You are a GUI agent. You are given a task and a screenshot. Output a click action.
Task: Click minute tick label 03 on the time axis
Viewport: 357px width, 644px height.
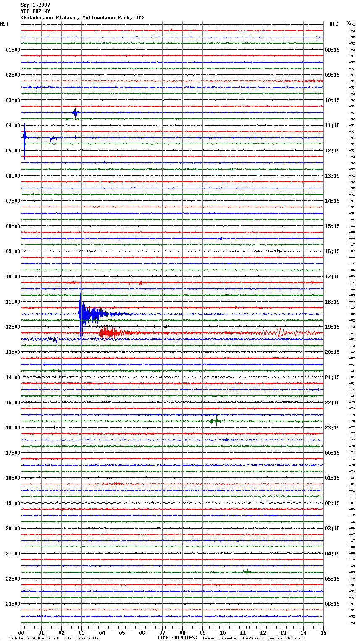tap(81, 633)
